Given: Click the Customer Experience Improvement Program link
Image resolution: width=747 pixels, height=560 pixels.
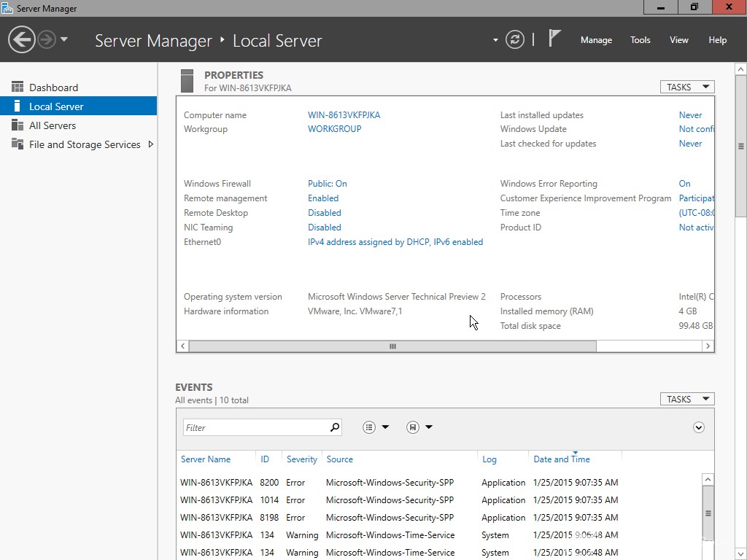Looking at the screenshot, I should pos(696,198).
